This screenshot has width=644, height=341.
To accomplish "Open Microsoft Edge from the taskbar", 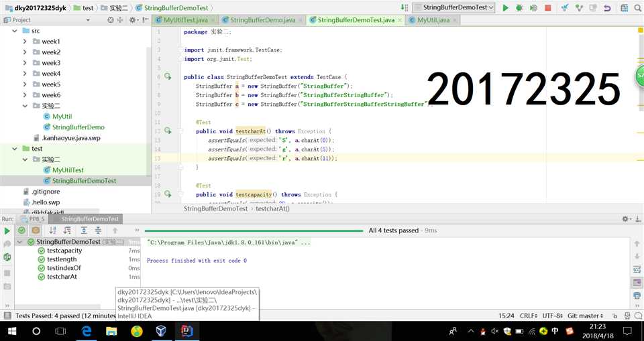I will 87,331.
